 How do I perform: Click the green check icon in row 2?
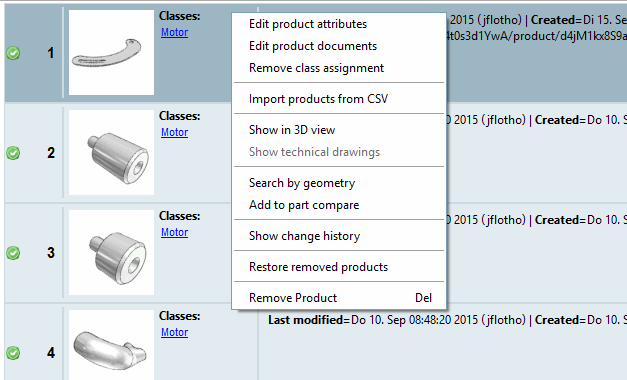click(x=13, y=153)
